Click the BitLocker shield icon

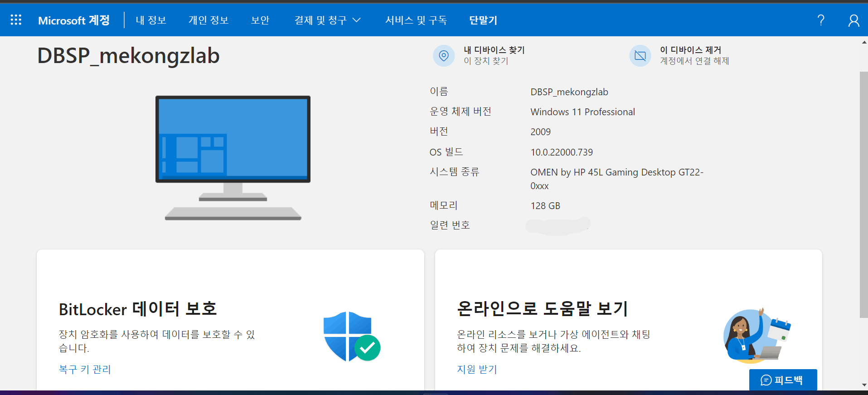pos(352,336)
